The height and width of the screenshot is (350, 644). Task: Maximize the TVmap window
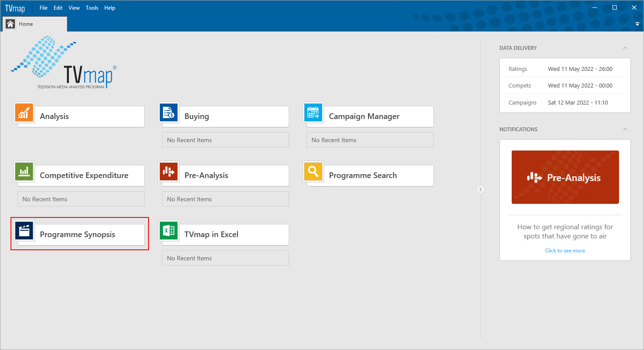tap(615, 7)
